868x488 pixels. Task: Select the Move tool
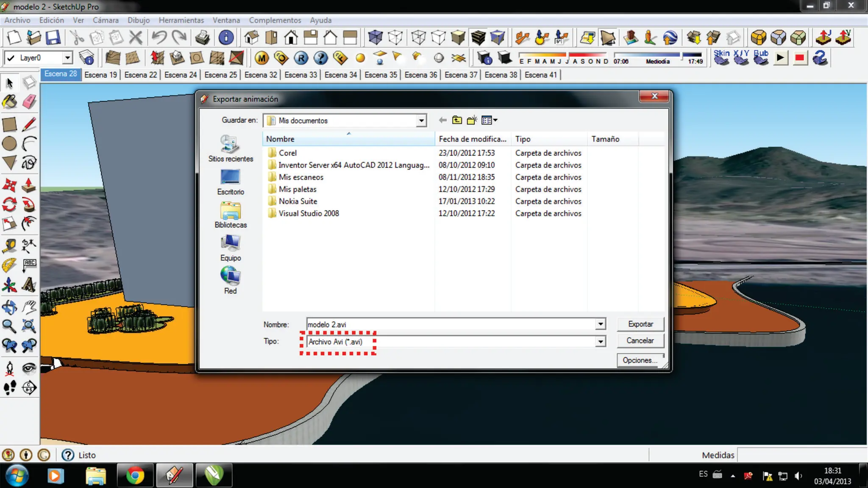coord(9,185)
